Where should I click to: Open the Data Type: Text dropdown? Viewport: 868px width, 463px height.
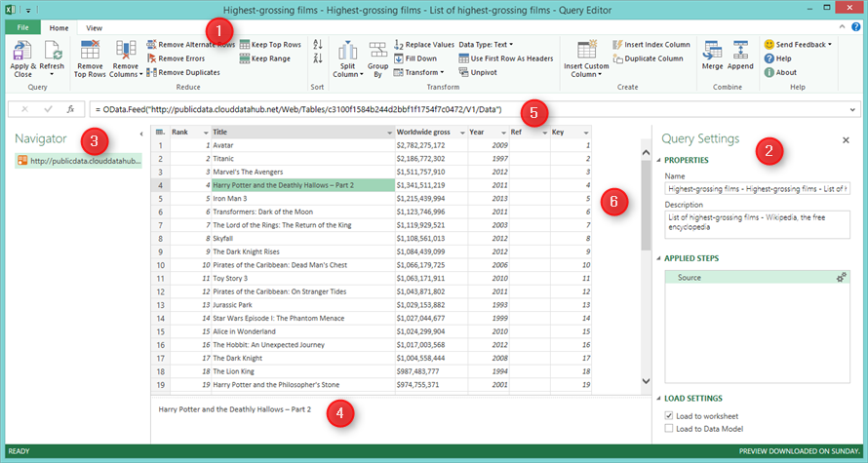tap(487, 44)
